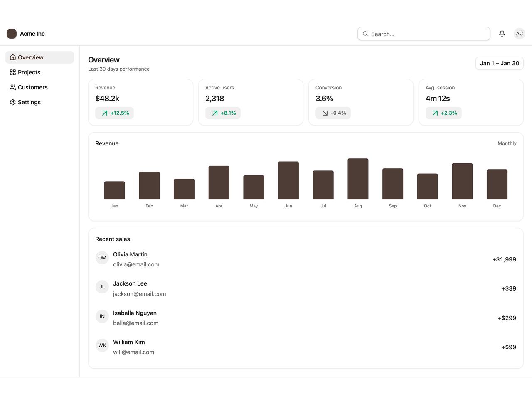
Task: Click the IN avatar for Isabella Nguyen
Action: pyautogui.click(x=102, y=316)
